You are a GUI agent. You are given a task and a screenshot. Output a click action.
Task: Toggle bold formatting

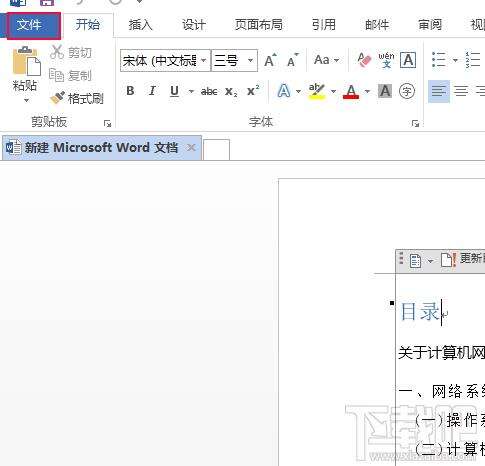click(130, 91)
